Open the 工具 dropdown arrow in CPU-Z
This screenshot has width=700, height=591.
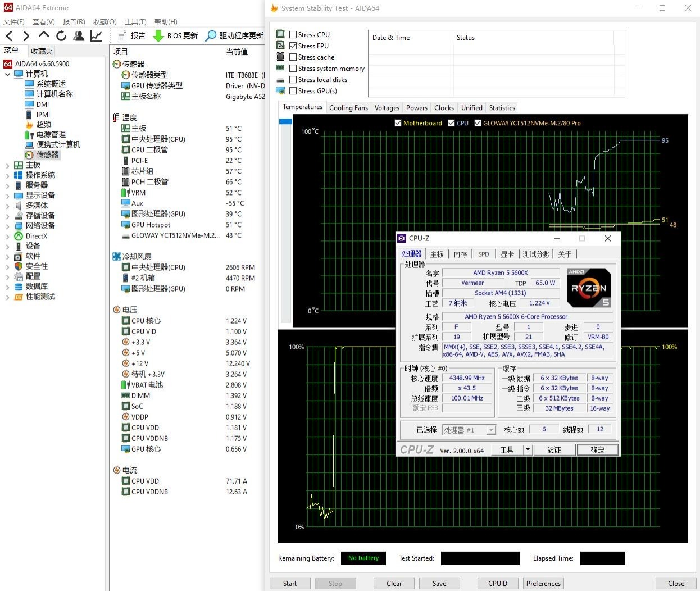[x=527, y=449]
